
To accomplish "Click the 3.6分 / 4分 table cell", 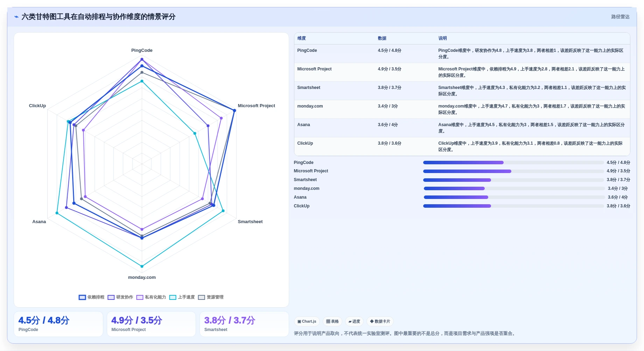I will (x=388, y=125).
